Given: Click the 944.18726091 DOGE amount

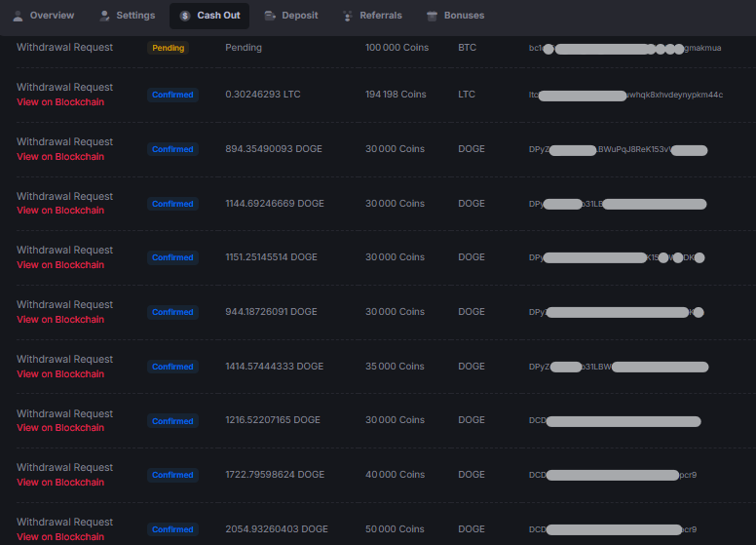Looking at the screenshot, I should pyautogui.click(x=271, y=311).
